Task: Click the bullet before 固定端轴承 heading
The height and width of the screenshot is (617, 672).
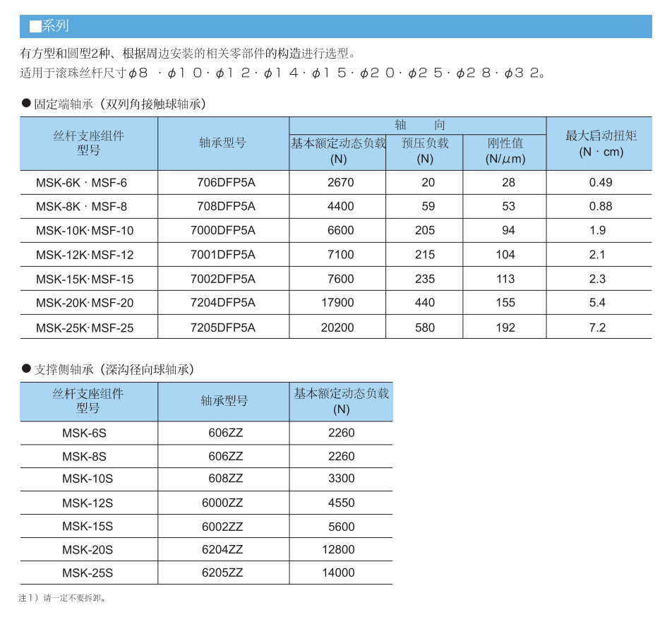Action: click(x=26, y=104)
